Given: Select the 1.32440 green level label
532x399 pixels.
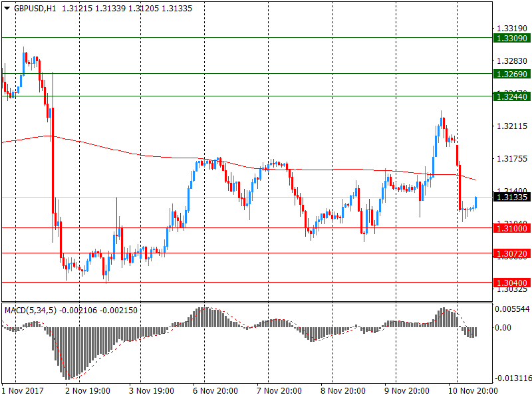Looking at the screenshot, I should 511,96.
